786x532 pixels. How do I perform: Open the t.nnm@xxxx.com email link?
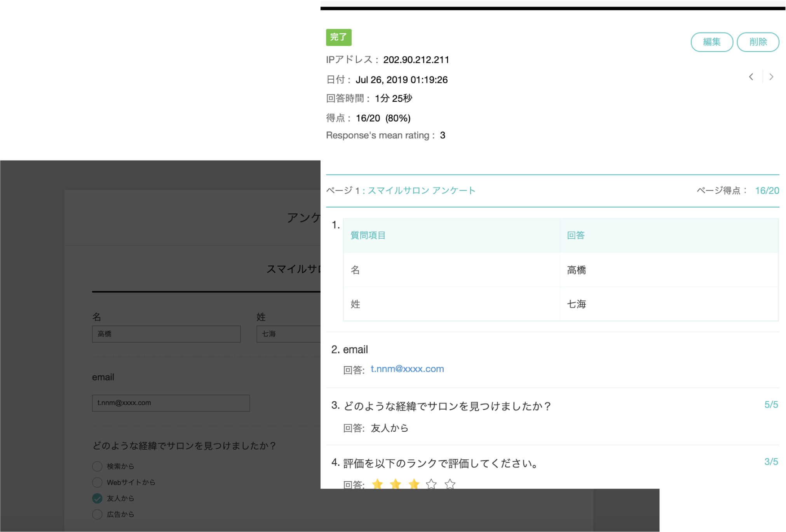point(407,369)
